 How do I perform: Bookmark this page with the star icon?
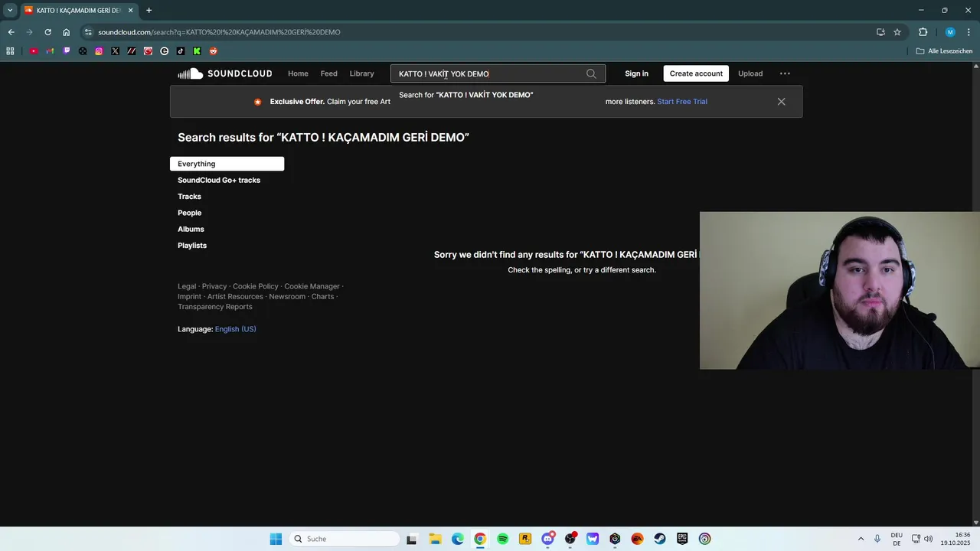897,32
